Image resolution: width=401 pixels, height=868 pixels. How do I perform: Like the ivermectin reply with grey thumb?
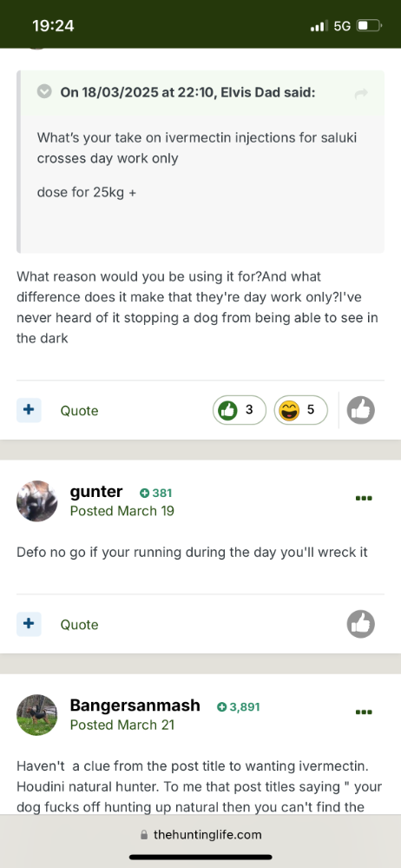tap(360, 410)
